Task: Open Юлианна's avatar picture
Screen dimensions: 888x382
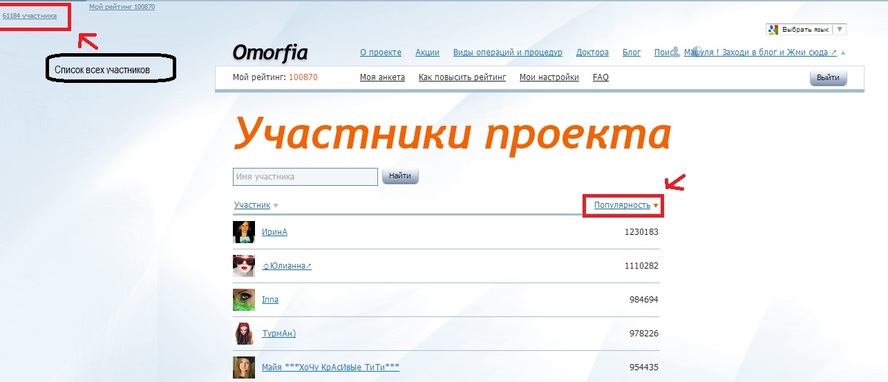Action: click(244, 266)
